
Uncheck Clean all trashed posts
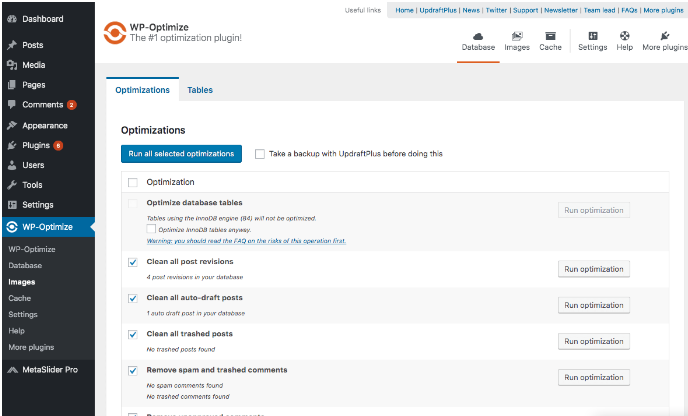(133, 334)
